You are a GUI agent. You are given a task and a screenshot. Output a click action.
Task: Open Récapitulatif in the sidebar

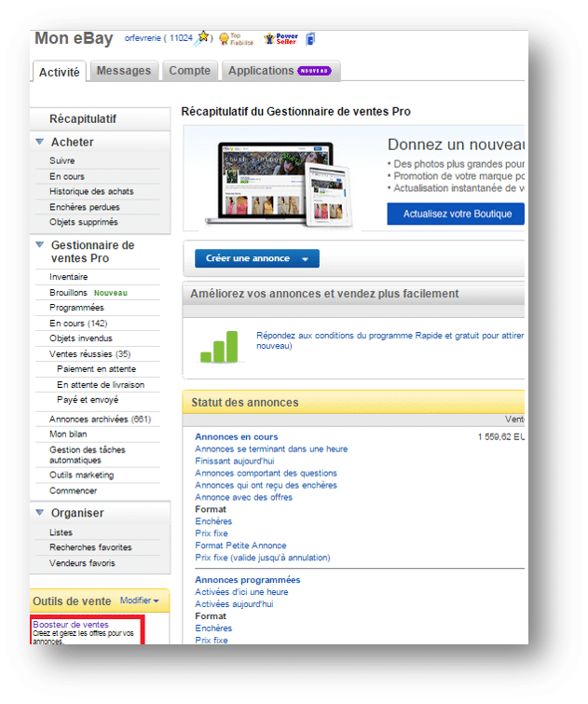(x=83, y=119)
